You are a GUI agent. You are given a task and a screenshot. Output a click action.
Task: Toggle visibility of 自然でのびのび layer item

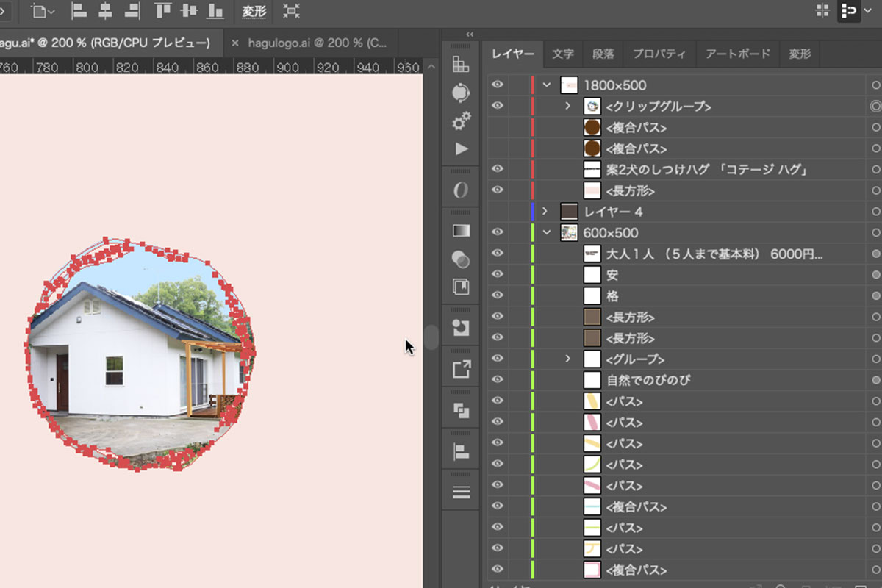[498, 380]
